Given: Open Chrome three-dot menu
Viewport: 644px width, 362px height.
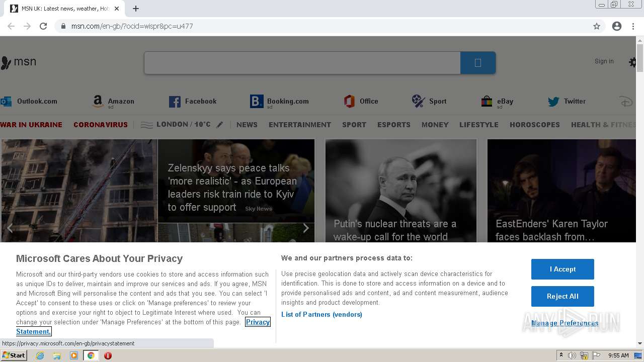Looking at the screenshot, I should (633, 26).
